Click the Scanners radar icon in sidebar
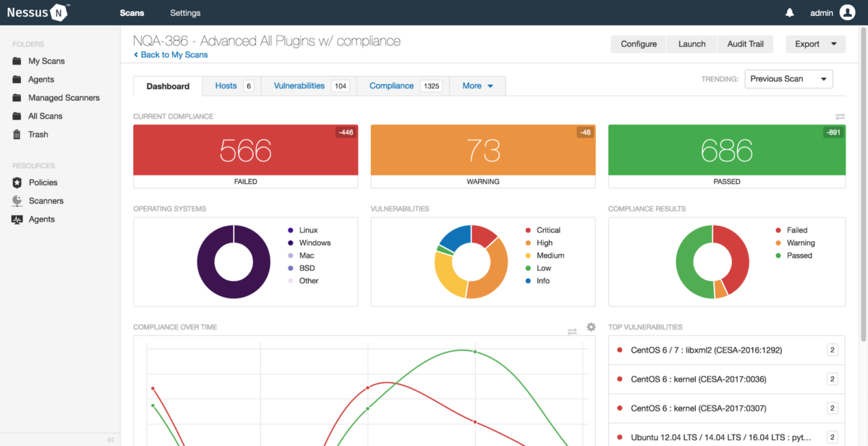The image size is (868, 446). (x=17, y=201)
